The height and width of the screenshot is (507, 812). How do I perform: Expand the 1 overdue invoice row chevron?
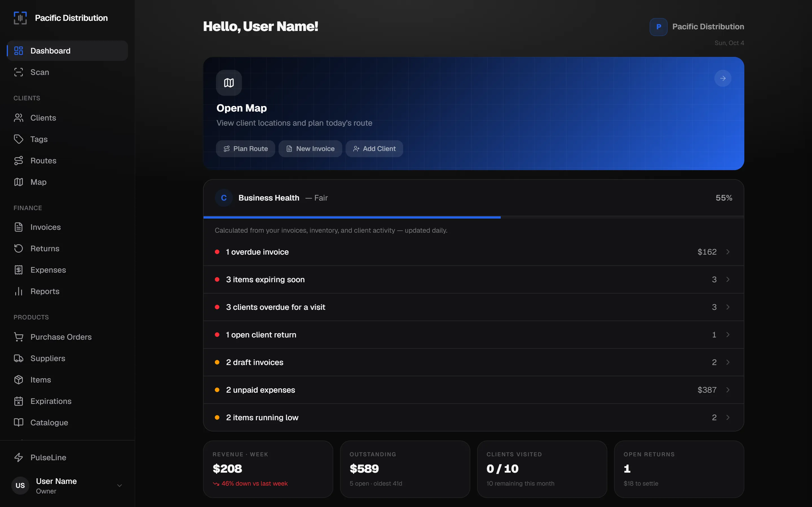(x=728, y=252)
